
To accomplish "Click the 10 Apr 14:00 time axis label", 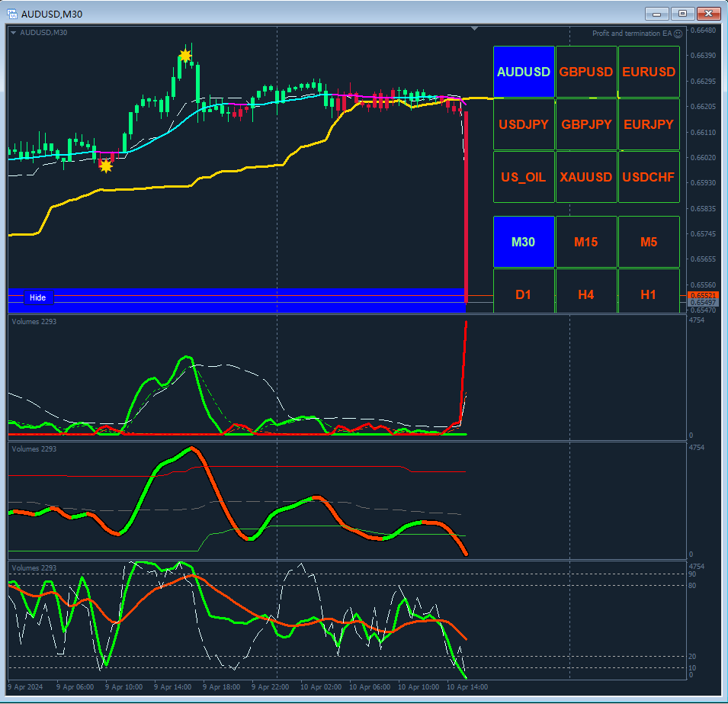I will [x=467, y=686].
